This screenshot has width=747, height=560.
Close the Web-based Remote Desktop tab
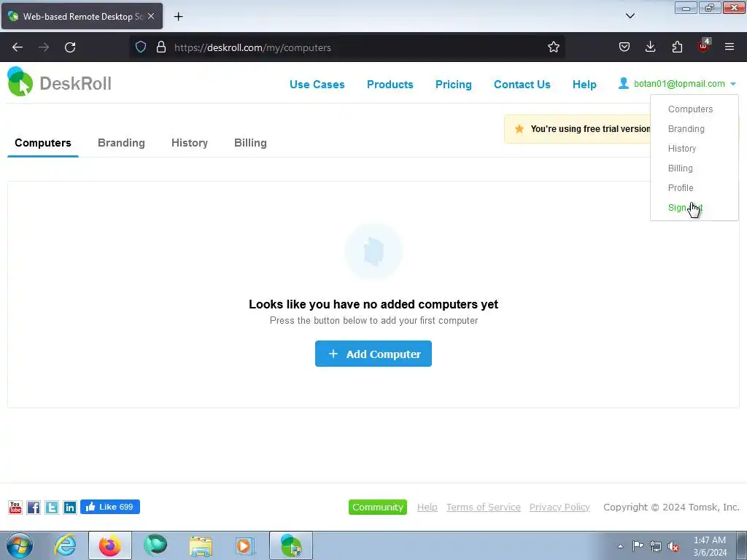151,16
